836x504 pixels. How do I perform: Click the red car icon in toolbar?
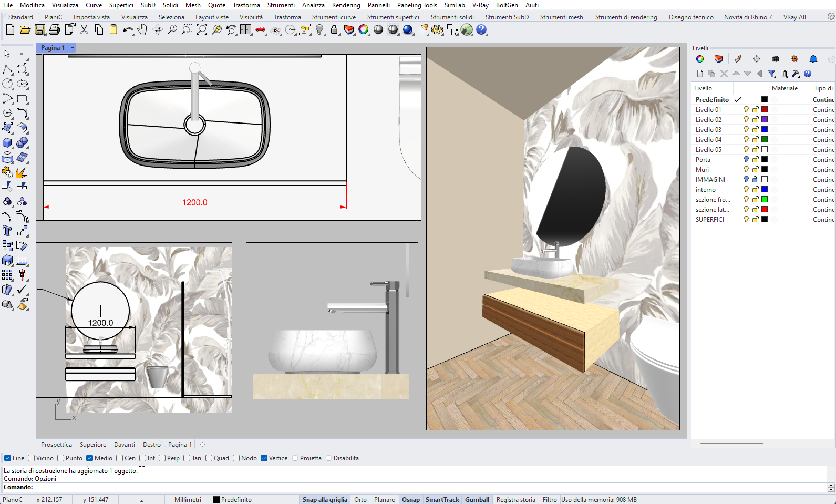(x=260, y=30)
